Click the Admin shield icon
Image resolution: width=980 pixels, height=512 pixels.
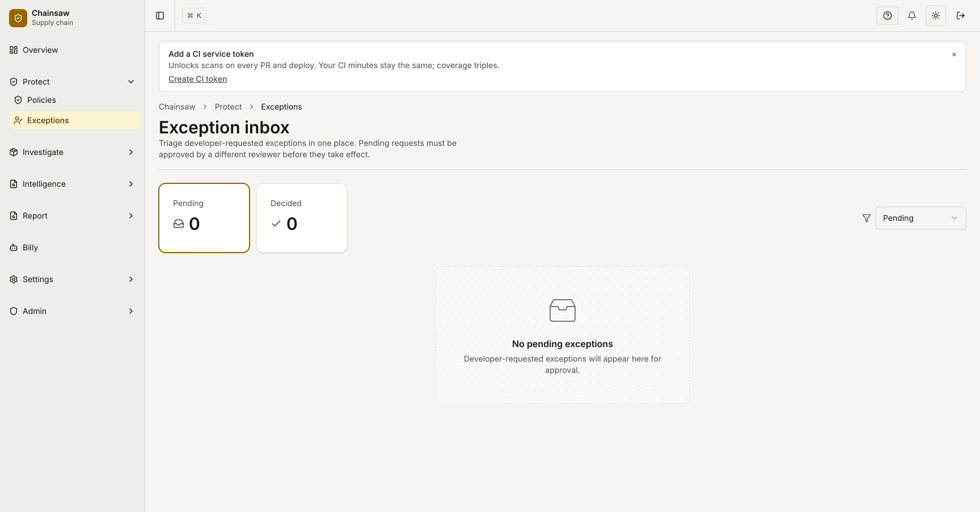14,311
